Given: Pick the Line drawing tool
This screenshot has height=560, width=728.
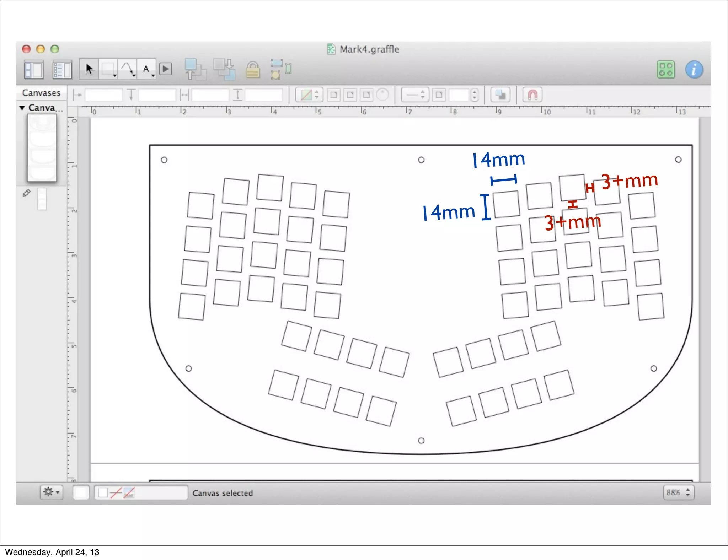Looking at the screenshot, I should pos(127,69).
